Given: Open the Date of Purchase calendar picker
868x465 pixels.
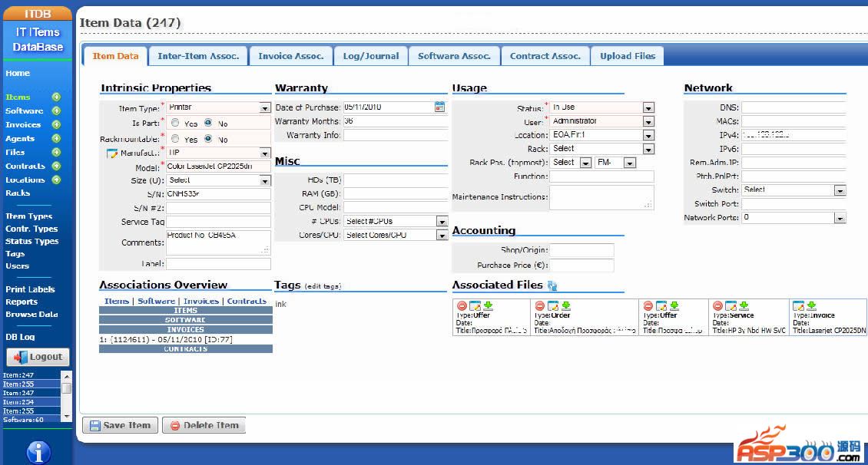Looking at the screenshot, I should [x=440, y=107].
